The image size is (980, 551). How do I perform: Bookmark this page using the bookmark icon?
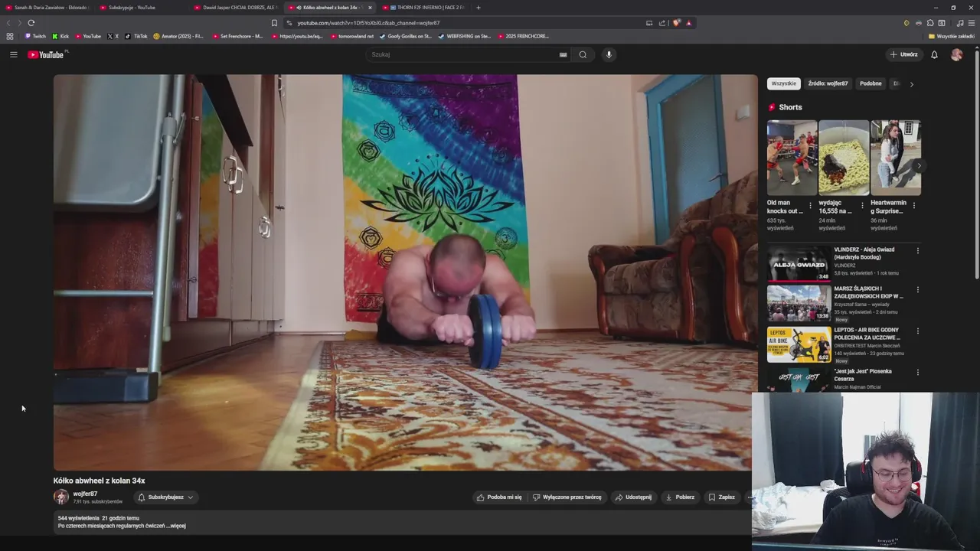tap(274, 23)
